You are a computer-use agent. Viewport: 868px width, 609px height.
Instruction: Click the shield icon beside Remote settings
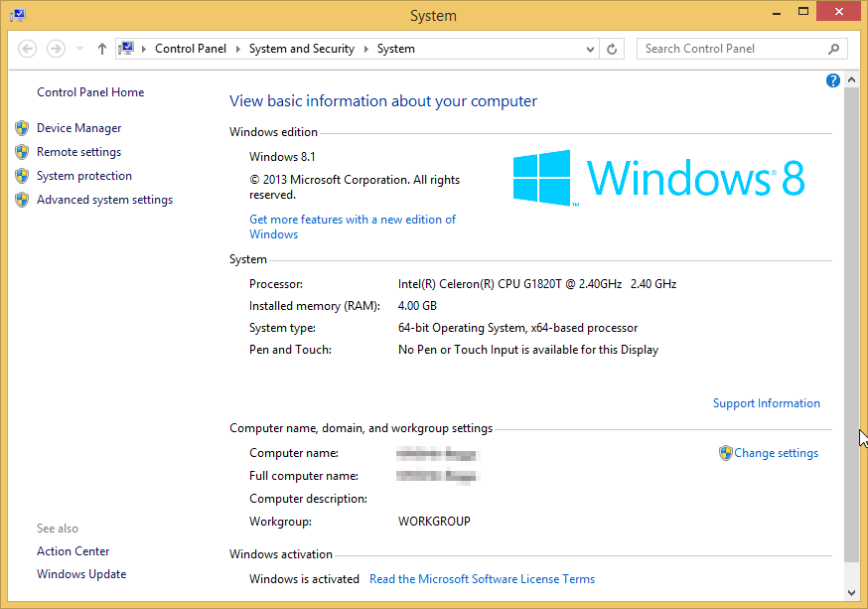click(22, 152)
